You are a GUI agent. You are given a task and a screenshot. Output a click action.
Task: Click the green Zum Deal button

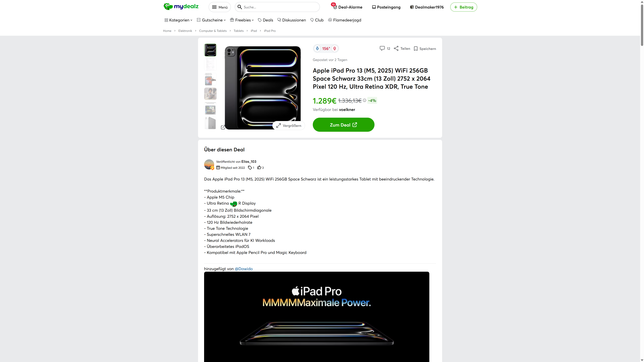(x=343, y=125)
